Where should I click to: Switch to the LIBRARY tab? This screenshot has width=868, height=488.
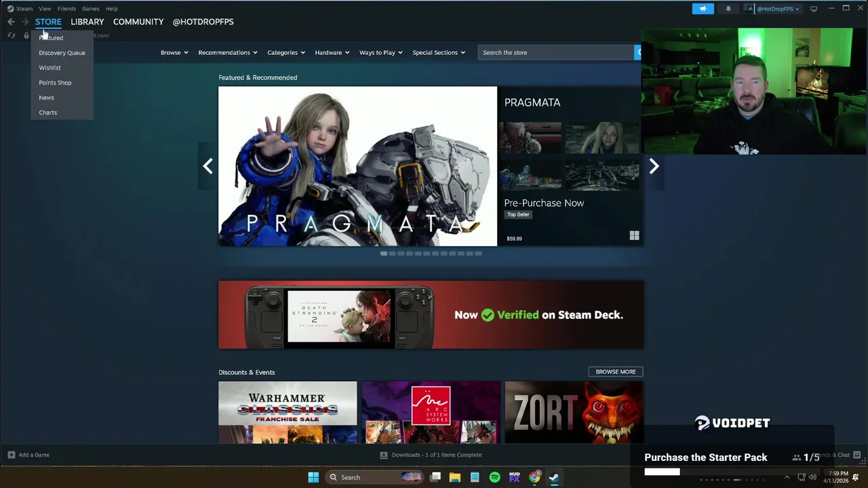[87, 22]
